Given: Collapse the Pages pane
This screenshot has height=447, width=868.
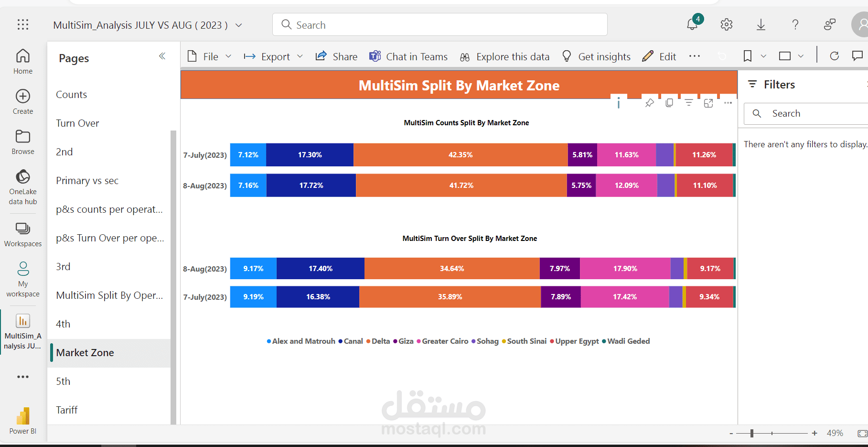Looking at the screenshot, I should point(162,56).
